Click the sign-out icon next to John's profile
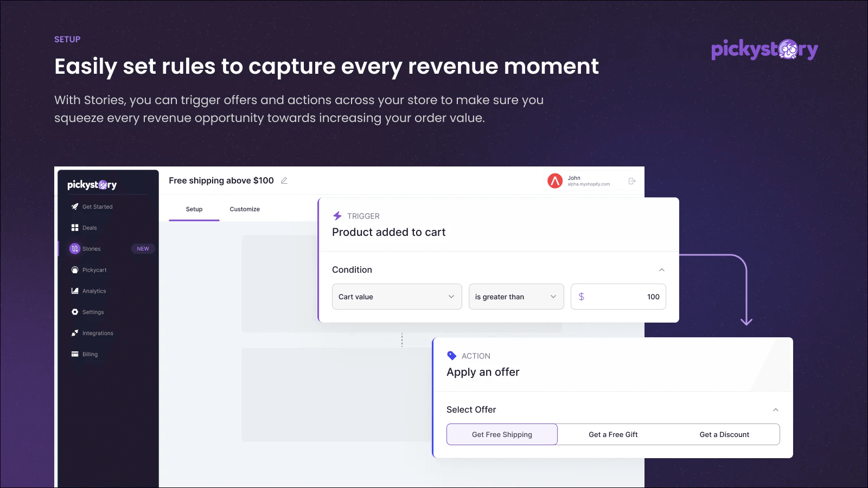Viewport: 868px width, 488px height. 631,181
